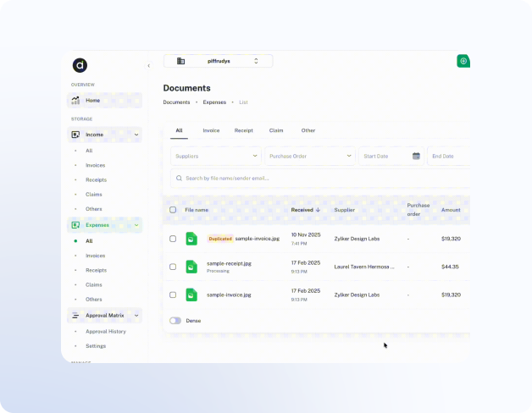Collapse the sidebar with the chevron
The width and height of the screenshot is (532, 413).
tap(148, 65)
